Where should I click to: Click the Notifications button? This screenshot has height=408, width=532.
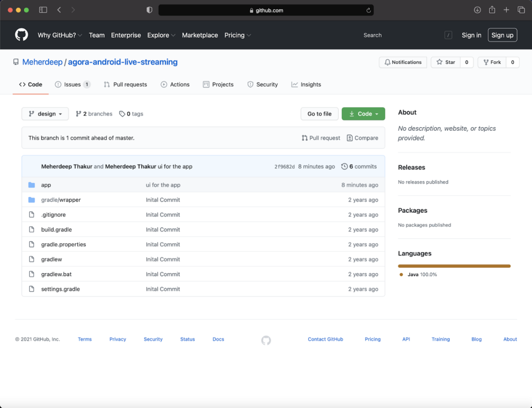pyautogui.click(x=403, y=62)
